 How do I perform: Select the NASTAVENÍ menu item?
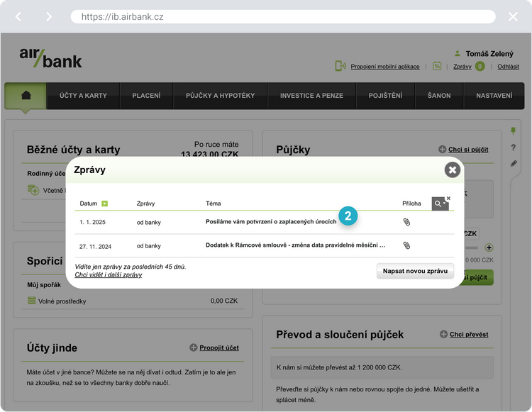(x=494, y=96)
